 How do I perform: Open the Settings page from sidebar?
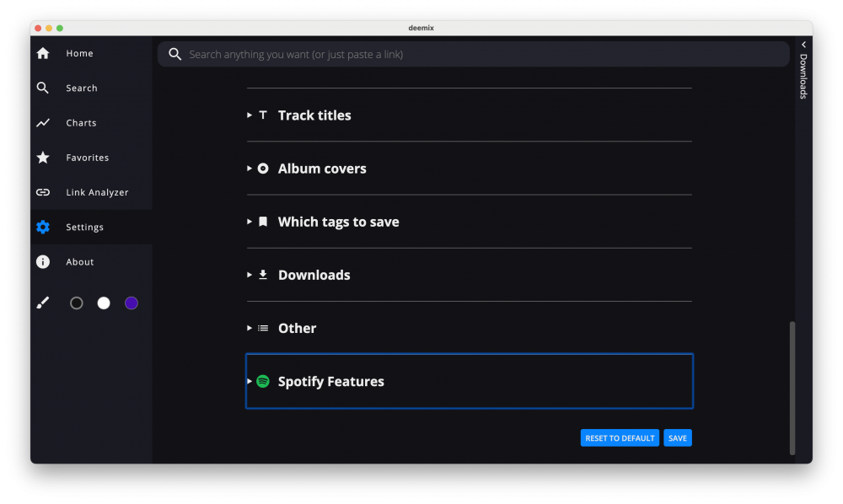[84, 228]
